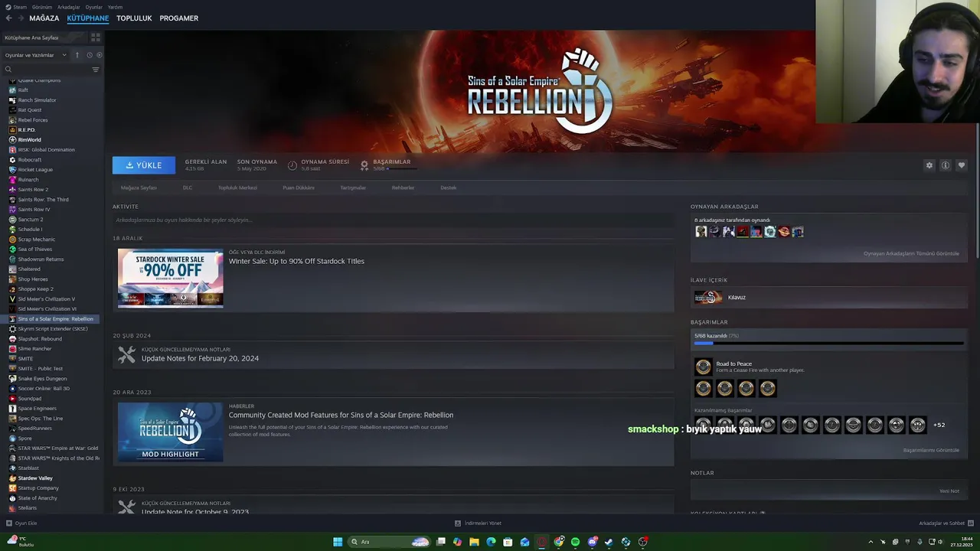
Task: Click Road to Peace achievement icon
Action: click(703, 367)
